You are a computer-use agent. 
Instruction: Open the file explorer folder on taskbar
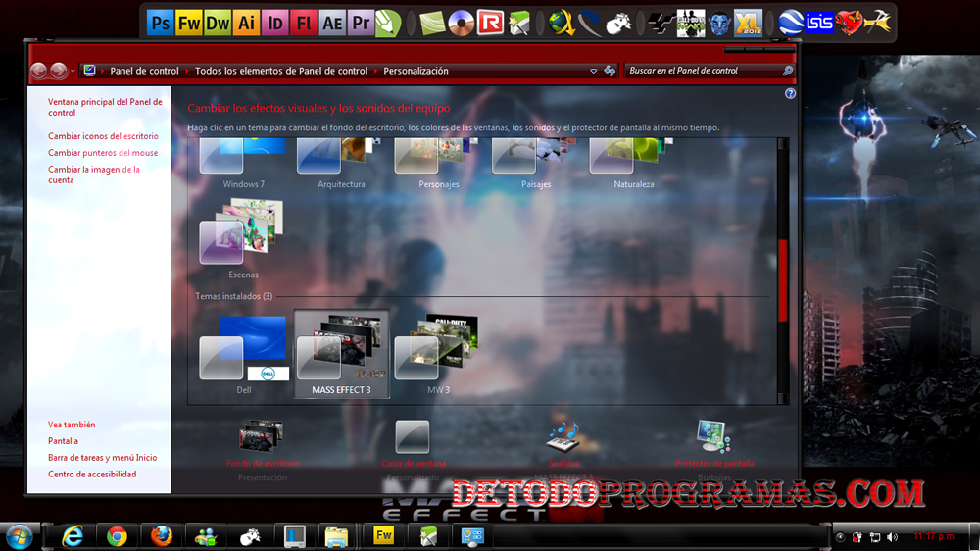[x=335, y=536]
